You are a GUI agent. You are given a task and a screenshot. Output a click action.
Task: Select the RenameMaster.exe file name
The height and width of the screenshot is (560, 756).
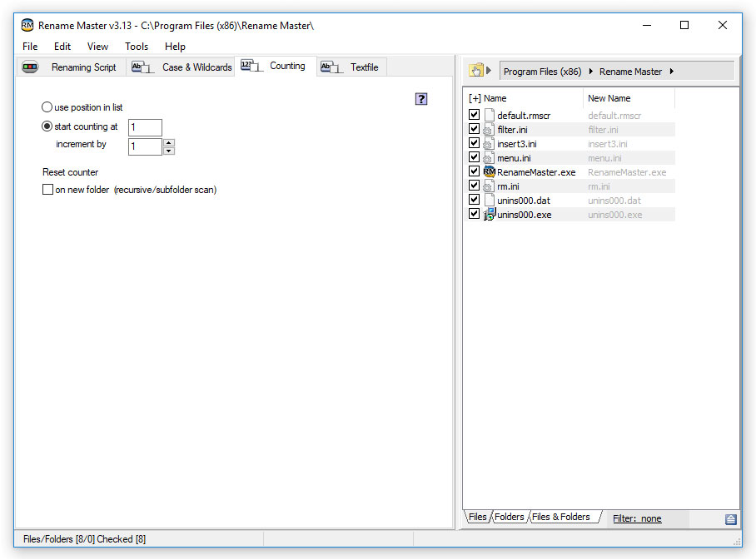coord(536,172)
